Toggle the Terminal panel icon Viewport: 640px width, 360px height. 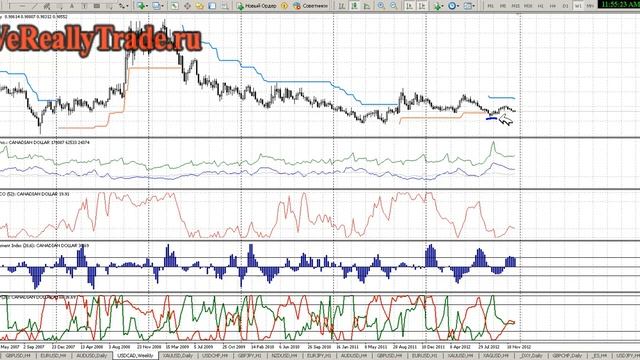click(x=212, y=6)
